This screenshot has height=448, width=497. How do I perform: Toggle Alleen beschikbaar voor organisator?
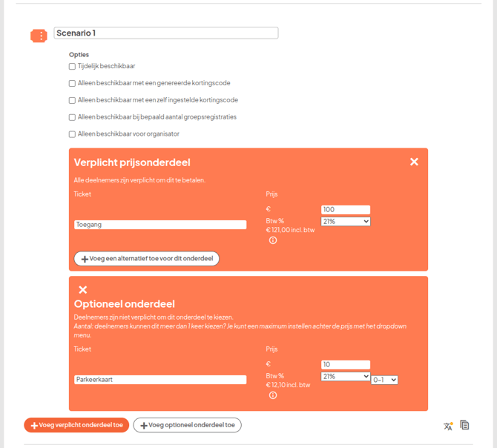coord(73,134)
